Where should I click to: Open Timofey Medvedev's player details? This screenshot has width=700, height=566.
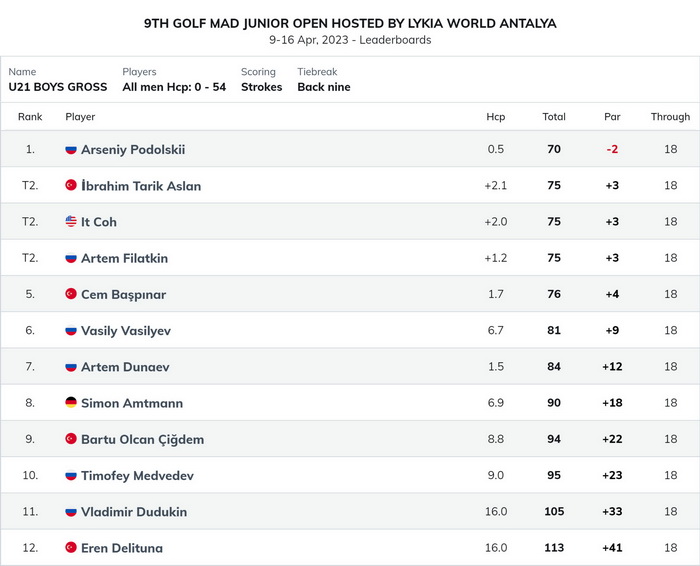point(138,475)
